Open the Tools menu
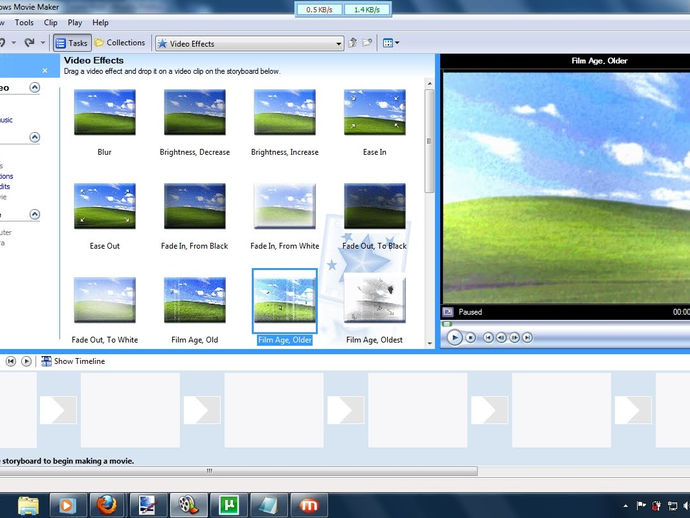 tap(24, 22)
